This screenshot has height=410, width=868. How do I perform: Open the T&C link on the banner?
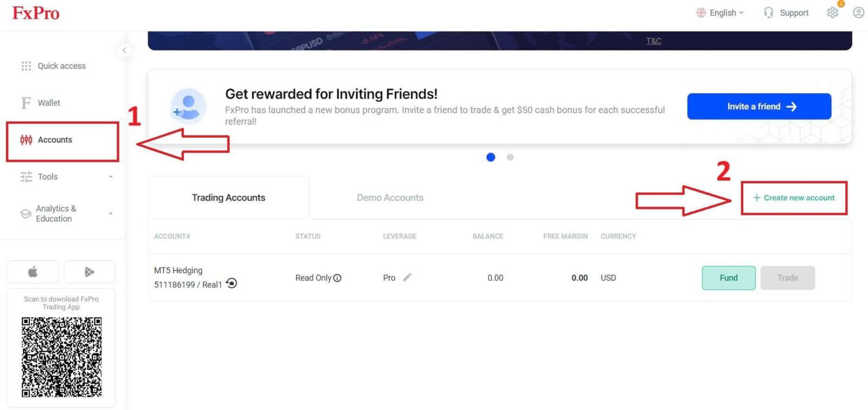coord(653,41)
